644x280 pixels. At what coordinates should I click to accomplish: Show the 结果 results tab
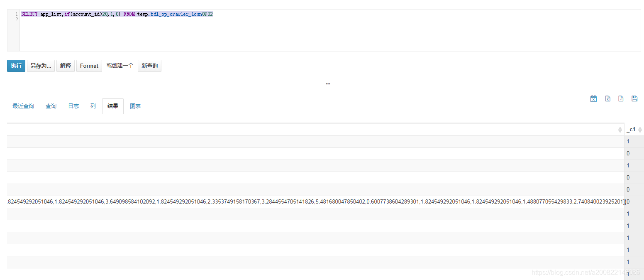[x=112, y=106]
